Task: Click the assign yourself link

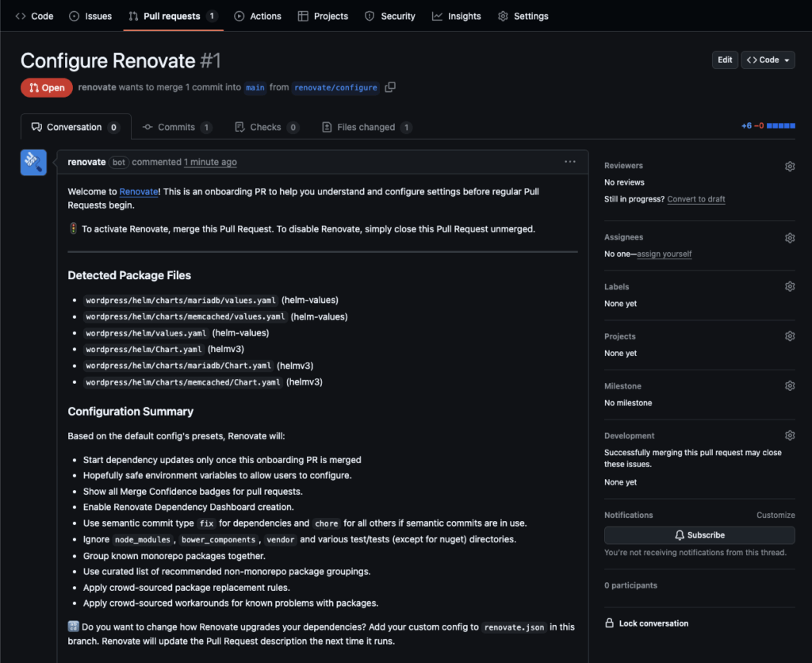Action: point(665,255)
